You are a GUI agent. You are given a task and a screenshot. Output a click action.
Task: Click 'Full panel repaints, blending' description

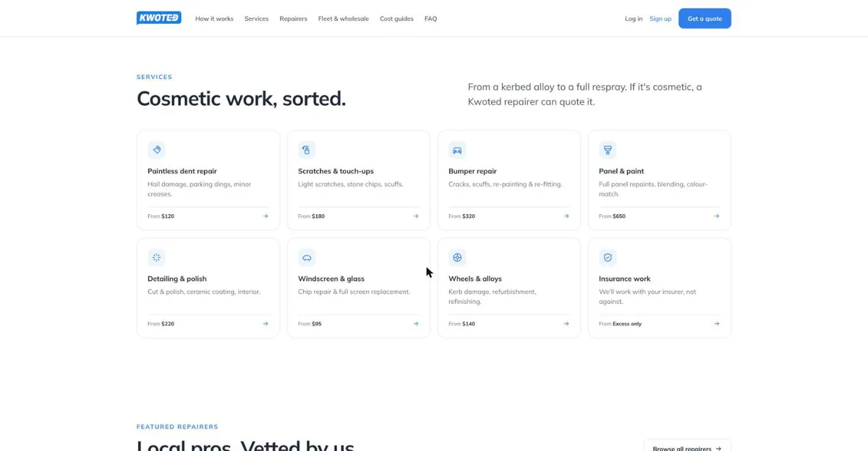point(653,189)
